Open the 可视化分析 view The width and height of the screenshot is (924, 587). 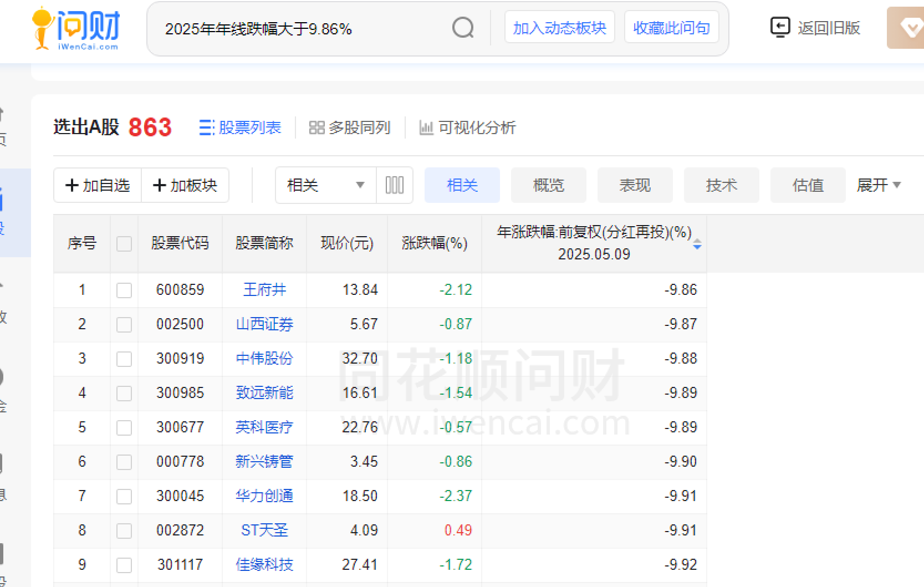coord(468,127)
